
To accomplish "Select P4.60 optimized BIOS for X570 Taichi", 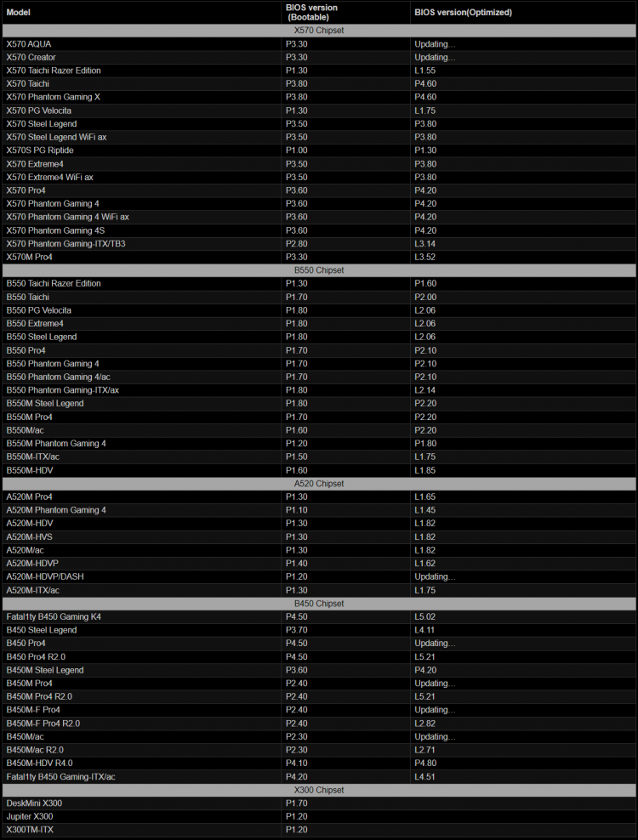I will coord(425,83).
